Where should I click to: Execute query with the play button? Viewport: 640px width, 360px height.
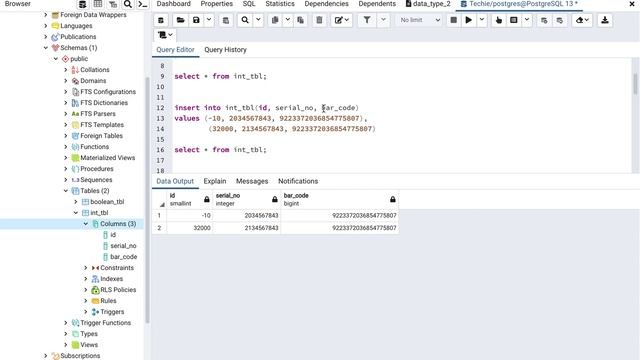[x=469, y=20]
